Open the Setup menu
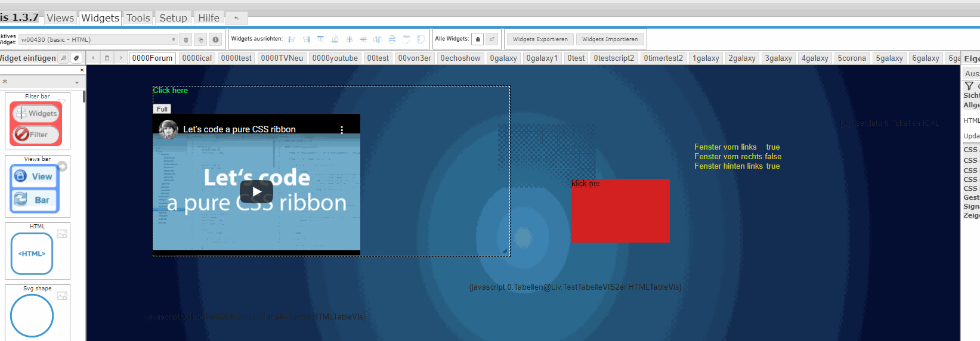980x341 pixels. pyautogui.click(x=173, y=18)
